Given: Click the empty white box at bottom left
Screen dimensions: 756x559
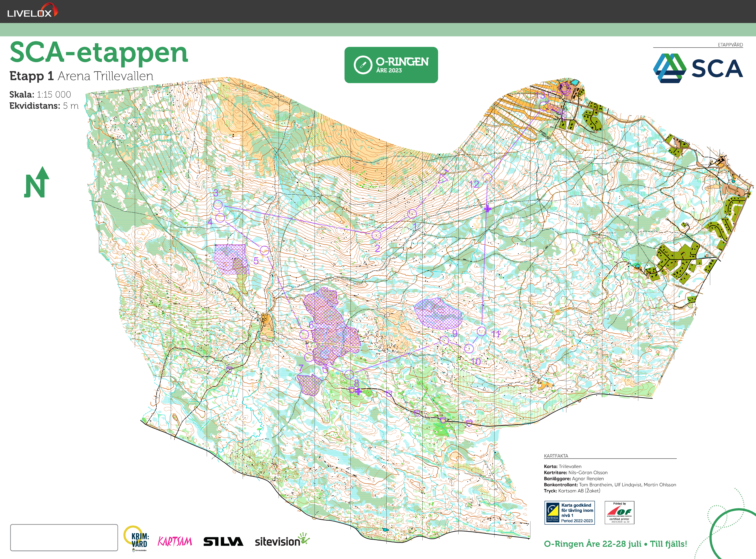Looking at the screenshot, I should [64, 538].
